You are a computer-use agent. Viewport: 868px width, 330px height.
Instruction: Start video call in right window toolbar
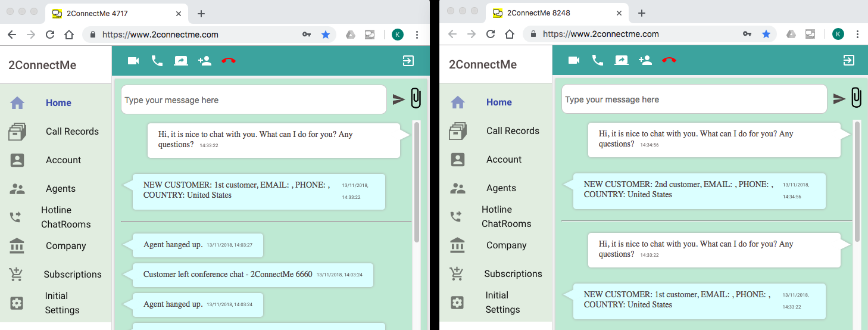click(574, 60)
